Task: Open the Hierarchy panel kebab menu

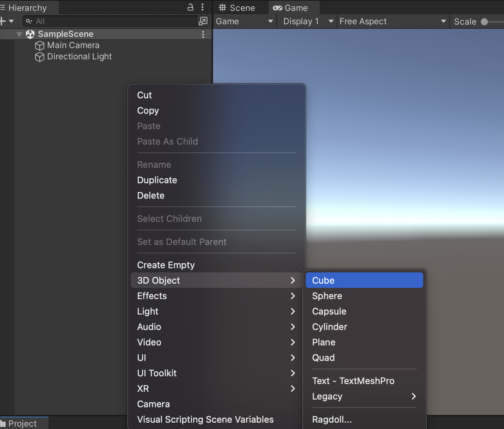Action: 203,7
